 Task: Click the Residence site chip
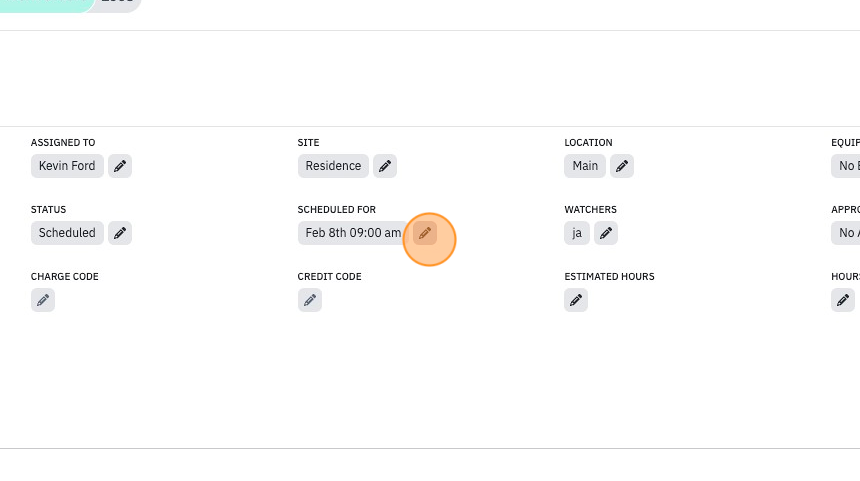tap(333, 166)
